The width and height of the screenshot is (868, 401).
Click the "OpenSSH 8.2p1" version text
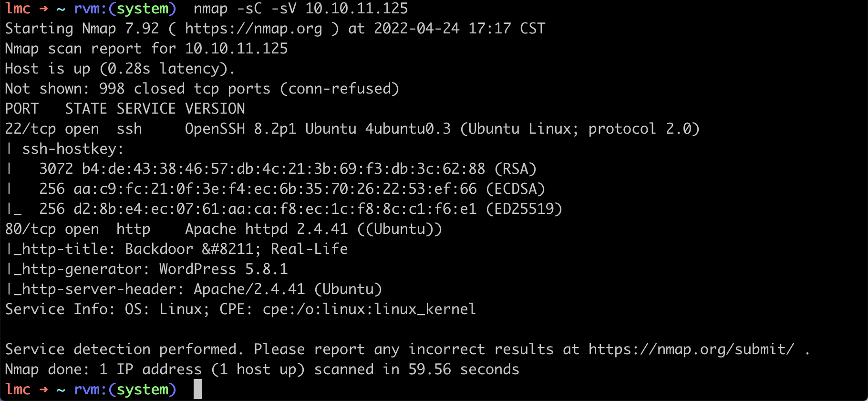(x=240, y=129)
